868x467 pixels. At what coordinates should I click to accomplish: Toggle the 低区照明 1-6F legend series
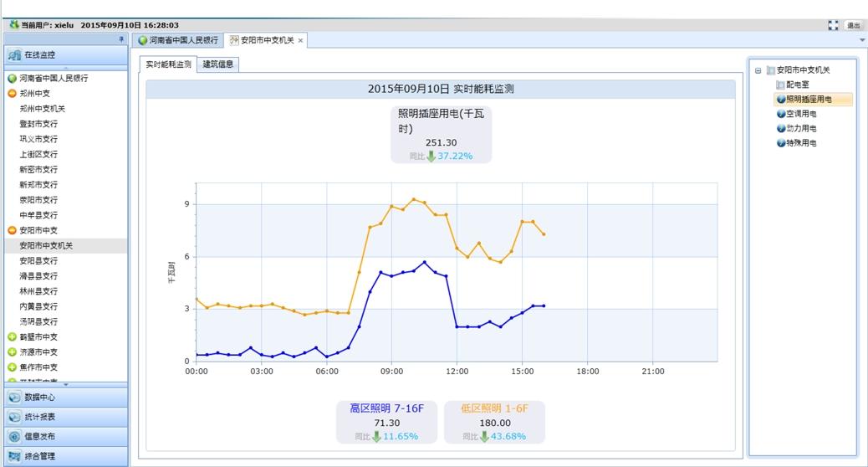494,408
